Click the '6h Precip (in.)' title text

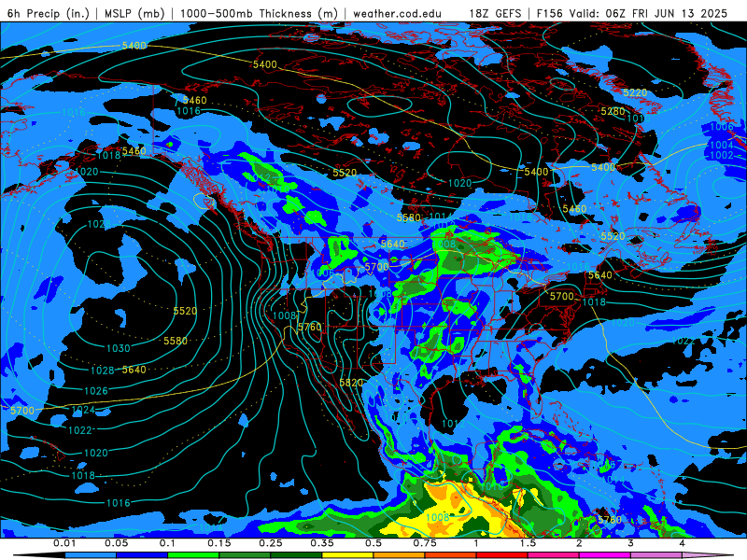[x=49, y=13]
